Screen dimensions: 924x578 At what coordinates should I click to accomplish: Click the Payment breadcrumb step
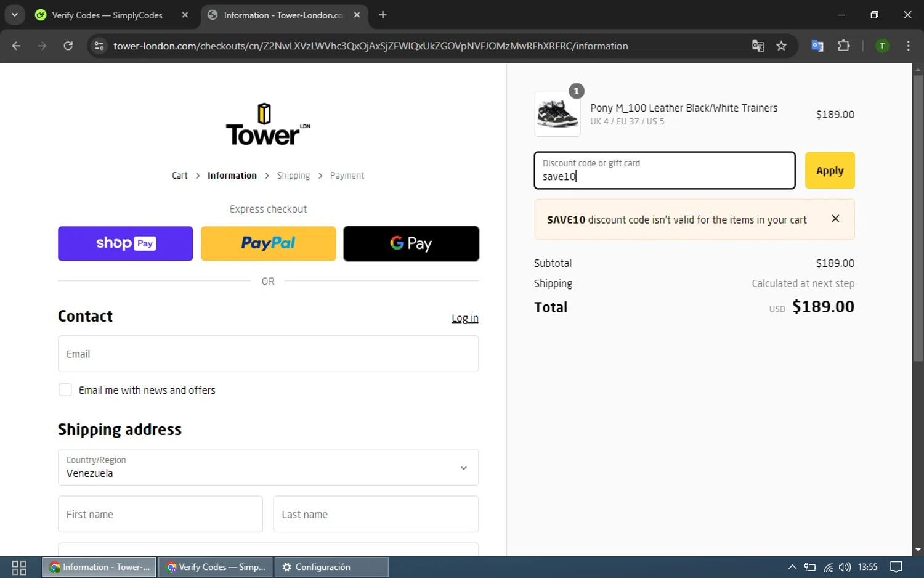pos(347,176)
